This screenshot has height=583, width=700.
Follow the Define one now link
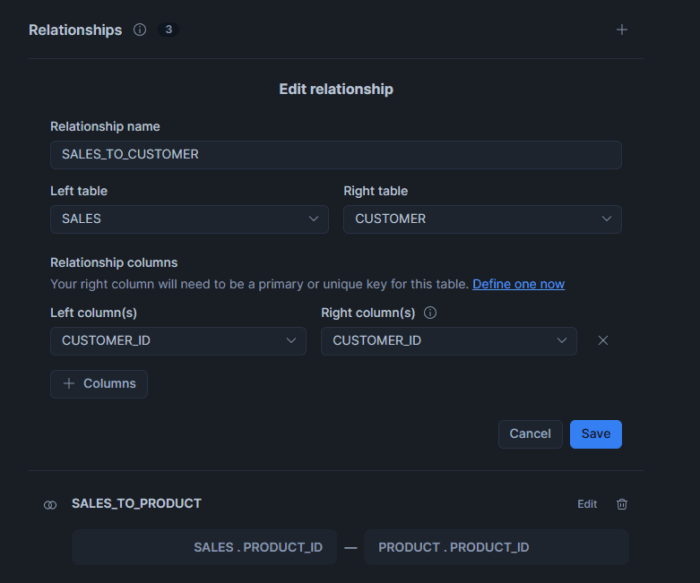518,284
